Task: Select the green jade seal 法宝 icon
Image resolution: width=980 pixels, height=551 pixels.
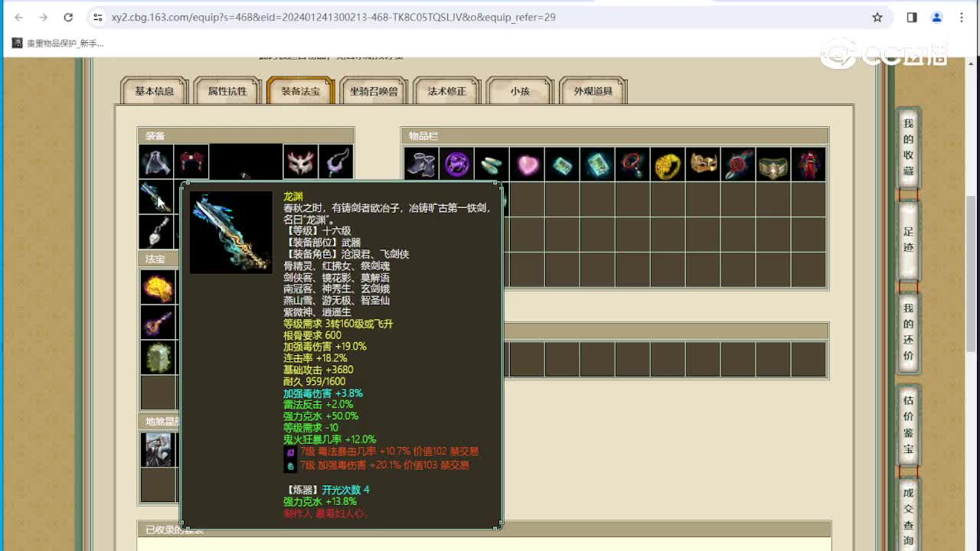Action: (x=158, y=357)
